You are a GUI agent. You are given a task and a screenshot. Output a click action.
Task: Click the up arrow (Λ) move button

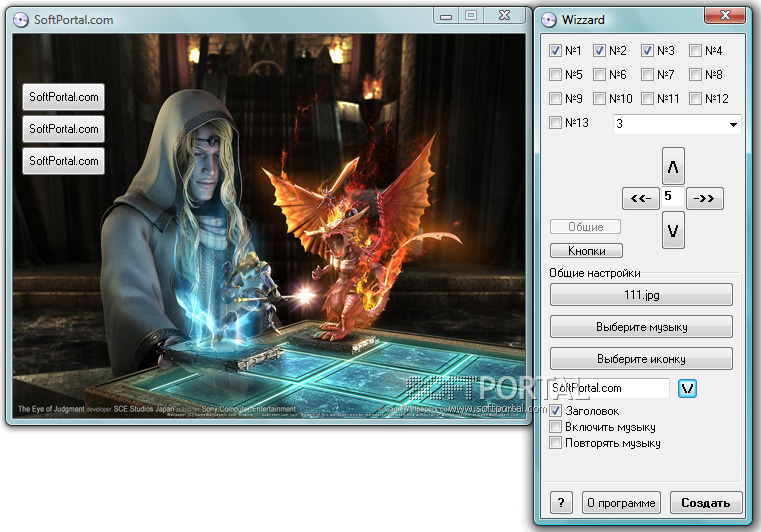click(x=673, y=166)
